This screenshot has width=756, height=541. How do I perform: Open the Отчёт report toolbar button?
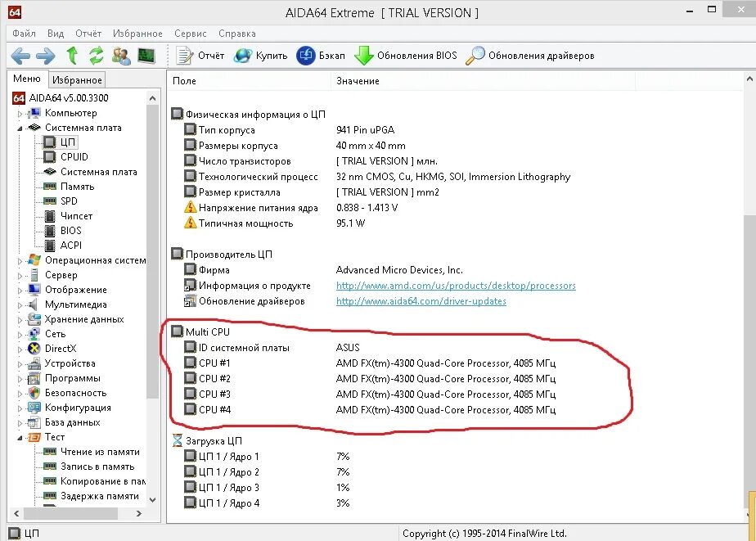point(200,56)
